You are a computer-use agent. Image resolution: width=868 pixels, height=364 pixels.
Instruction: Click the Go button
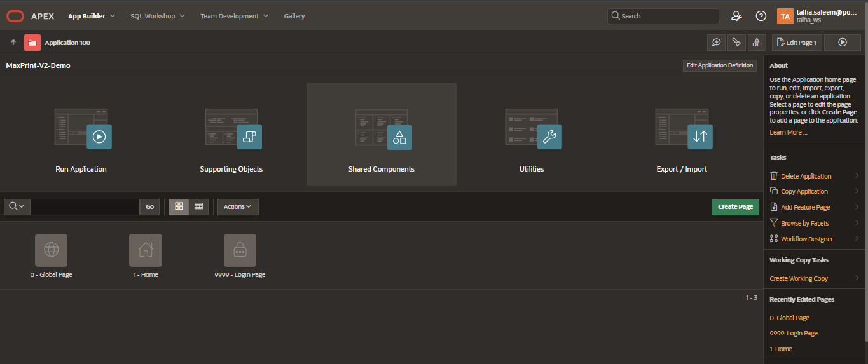click(149, 206)
